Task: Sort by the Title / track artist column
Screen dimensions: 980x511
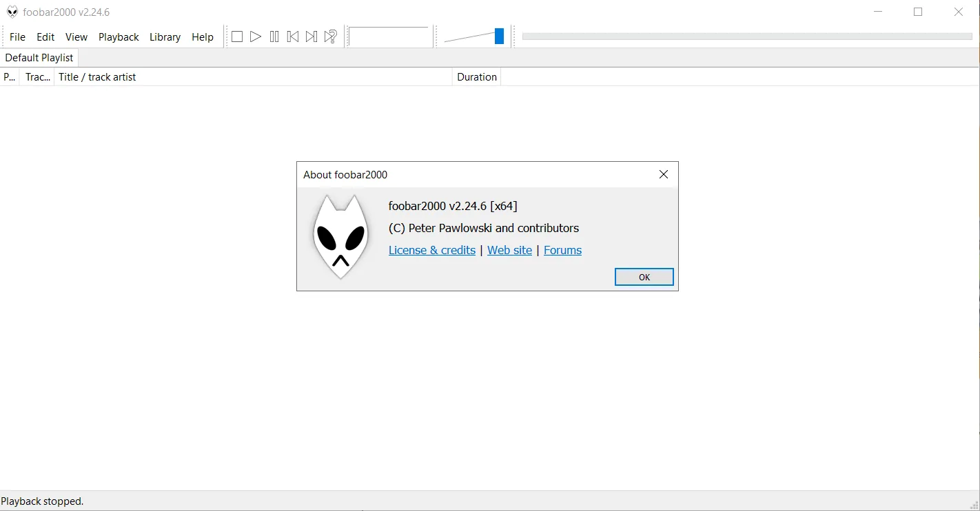Action: pos(253,77)
